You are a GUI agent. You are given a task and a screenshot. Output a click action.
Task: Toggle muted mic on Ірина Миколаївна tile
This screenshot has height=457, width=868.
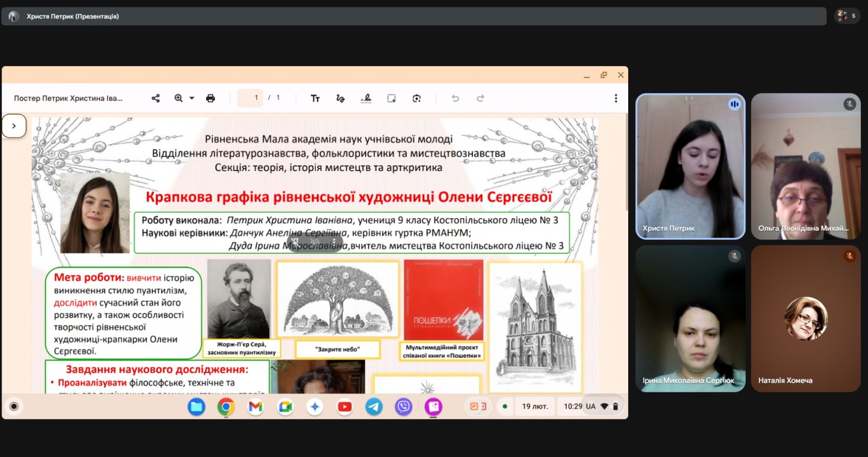734,256
